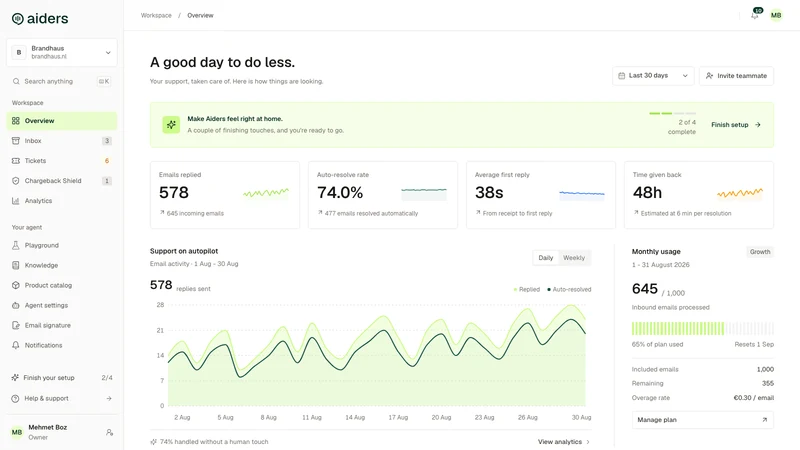Click the Finish your setup sparkle icon
800x450 pixels.
click(x=15, y=378)
